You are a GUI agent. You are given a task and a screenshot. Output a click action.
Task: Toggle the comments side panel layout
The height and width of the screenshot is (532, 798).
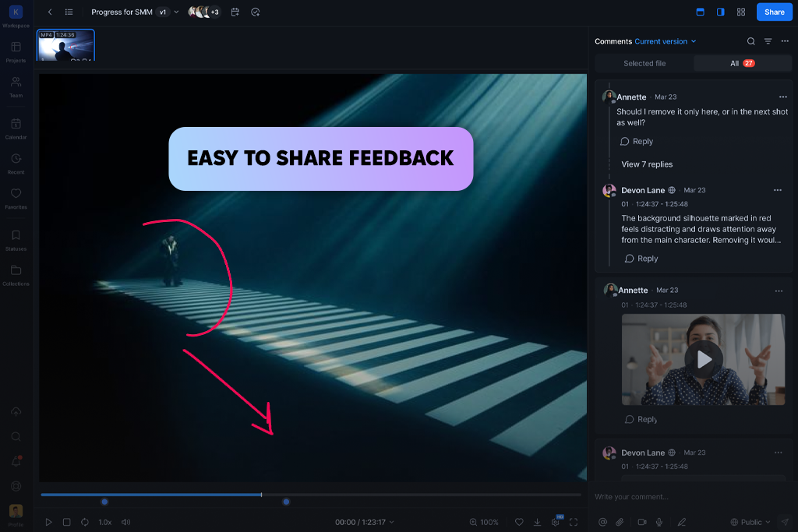click(x=721, y=12)
